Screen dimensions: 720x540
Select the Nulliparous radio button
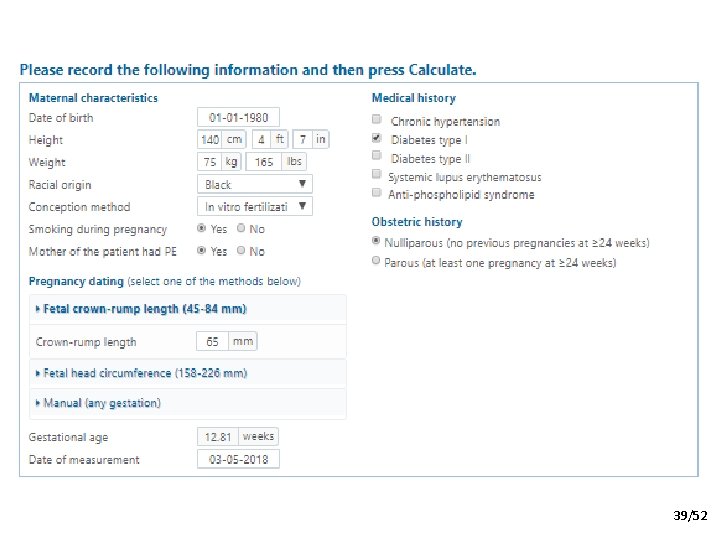click(x=377, y=242)
